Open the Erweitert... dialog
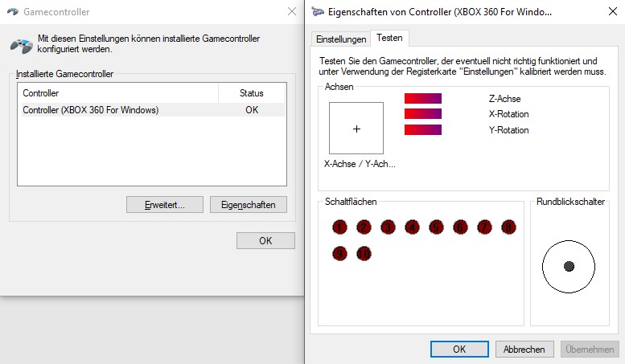The height and width of the screenshot is (364, 625). [165, 205]
